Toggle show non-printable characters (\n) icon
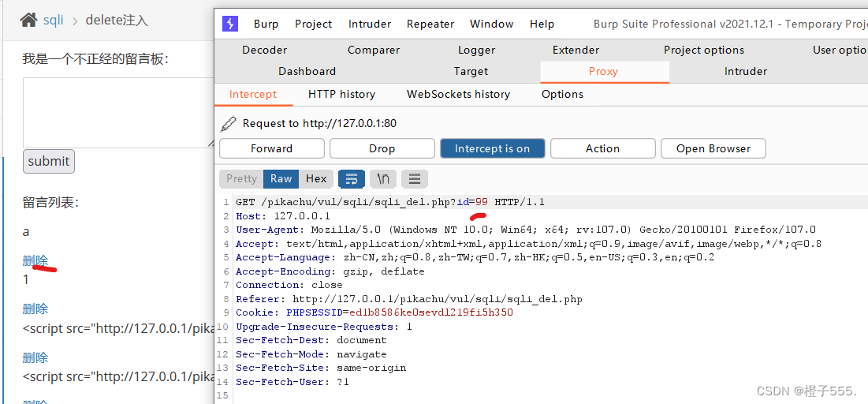The image size is (868, 404). [382, 178]
